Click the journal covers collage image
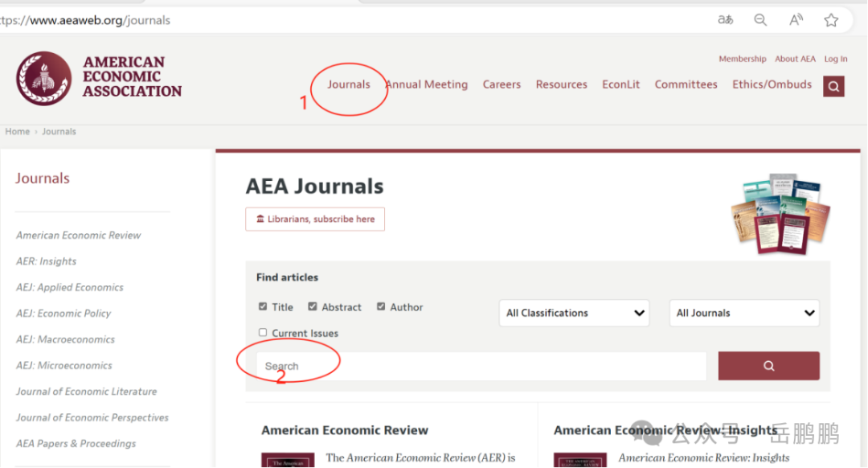This screenshot has height=468, width=868. point(780,214)
